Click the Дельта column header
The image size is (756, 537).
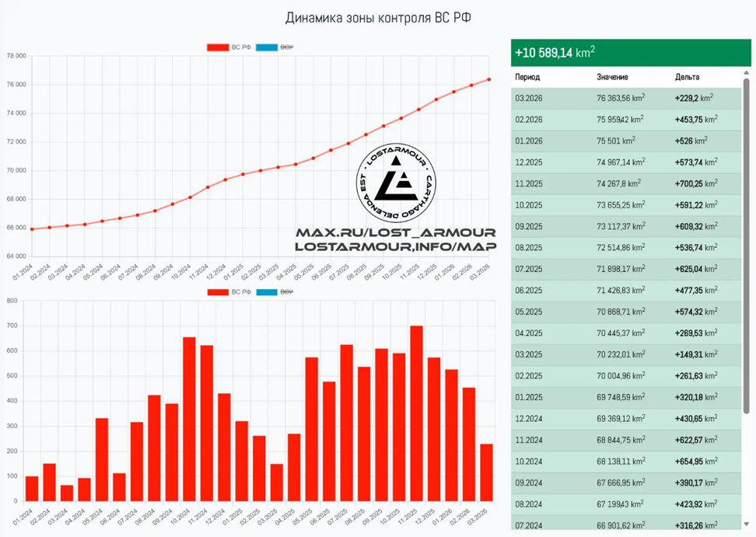coord(687,78)
